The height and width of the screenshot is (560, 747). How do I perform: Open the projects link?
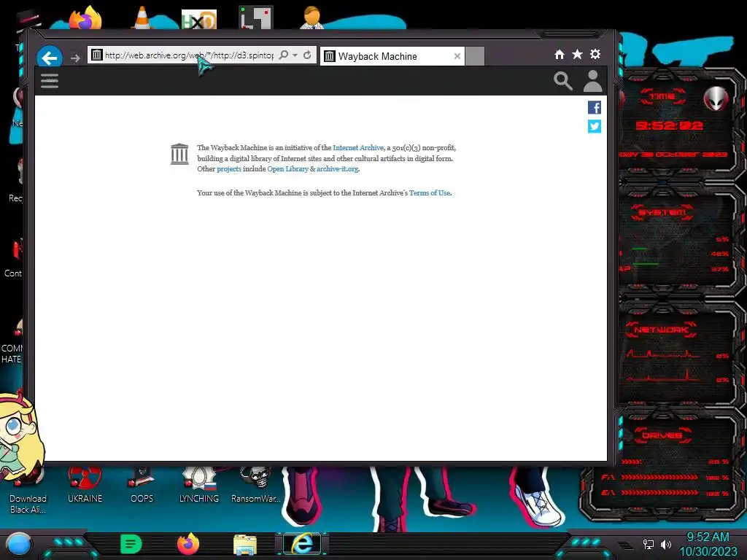click(228, 168)
